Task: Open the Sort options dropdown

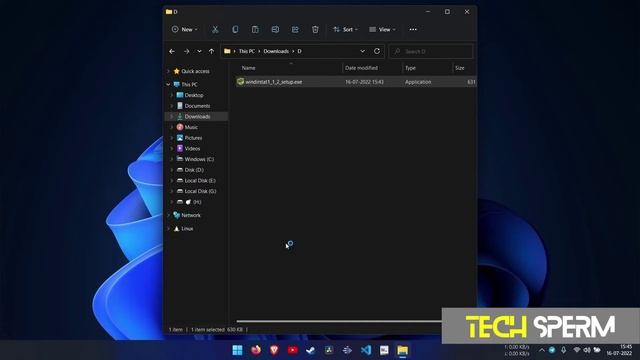Action: point(345,29)
